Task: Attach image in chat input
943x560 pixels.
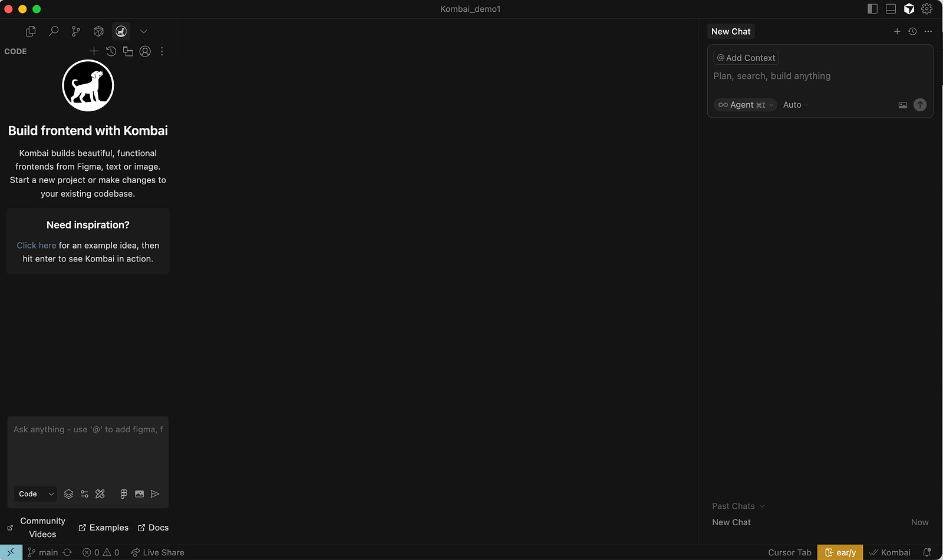Action: coord(902,105)
